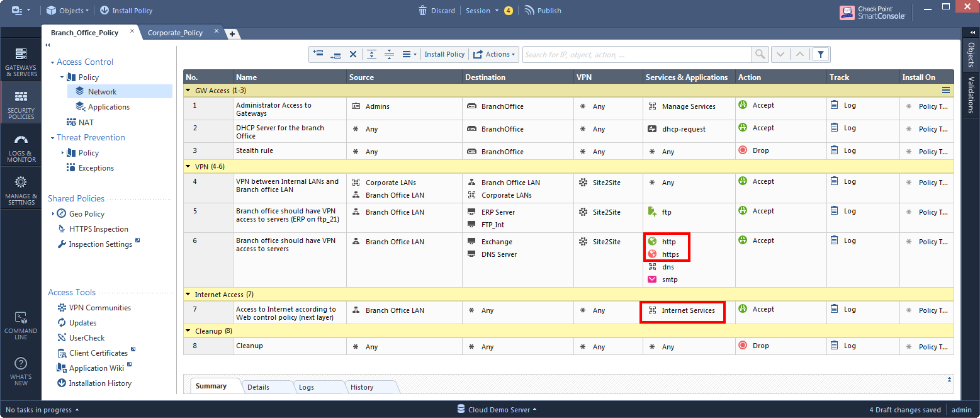980x418 pixels.
Task: Close the Corporate_Policy tab
Action: (x=217, y=31)
